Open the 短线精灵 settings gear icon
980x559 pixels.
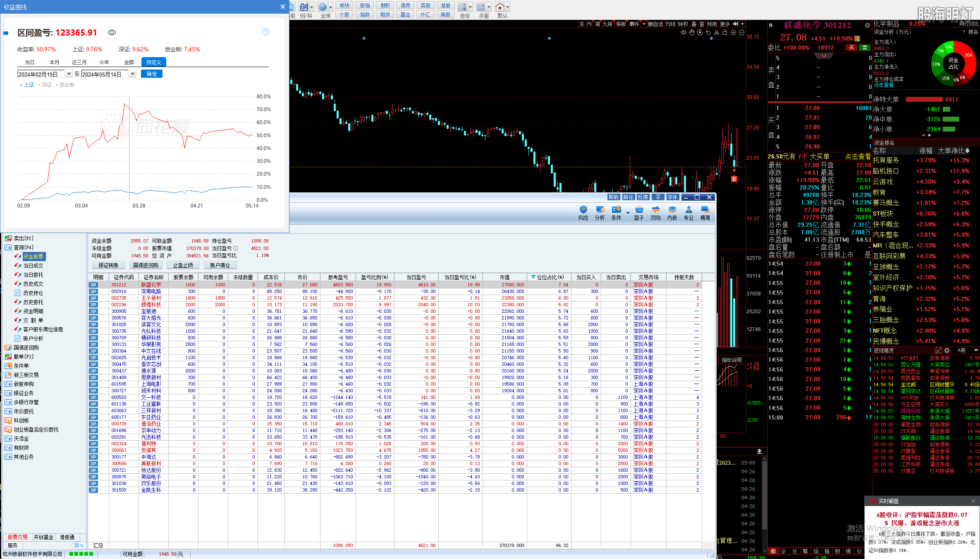(x=947, y=350)
